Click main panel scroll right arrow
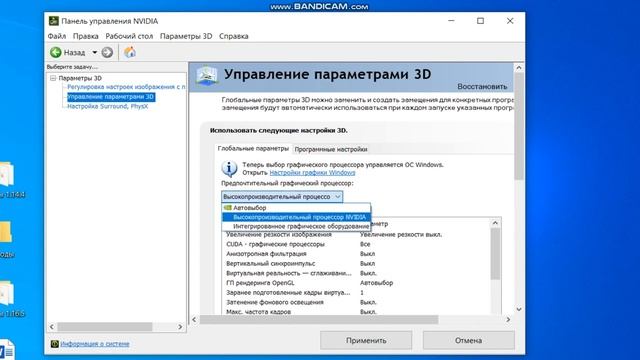Viewport: 640px width, 360px height. (x=508, y=320)
